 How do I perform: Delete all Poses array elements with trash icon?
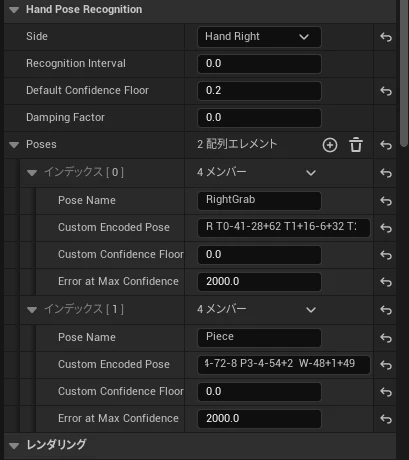tap(356, 145)
